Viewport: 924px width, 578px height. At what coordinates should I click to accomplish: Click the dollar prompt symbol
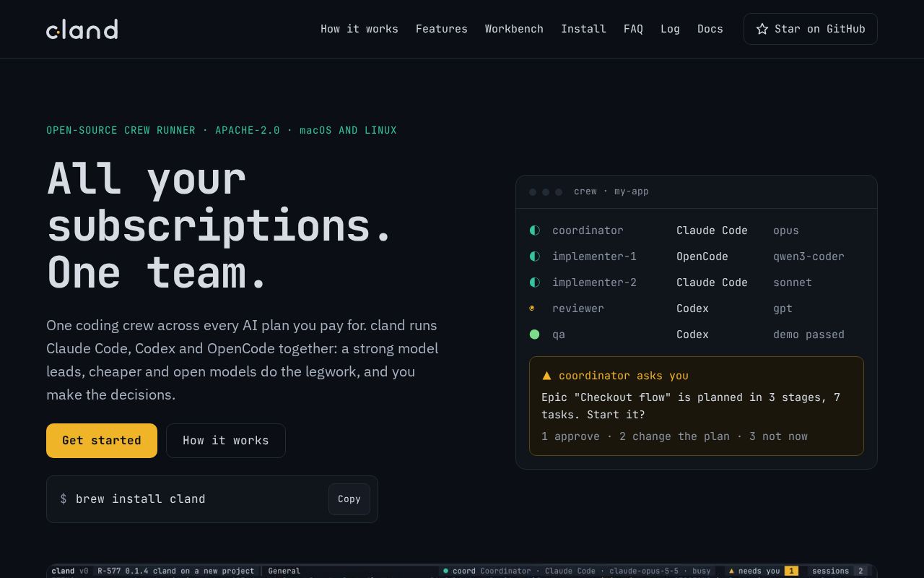64,499
